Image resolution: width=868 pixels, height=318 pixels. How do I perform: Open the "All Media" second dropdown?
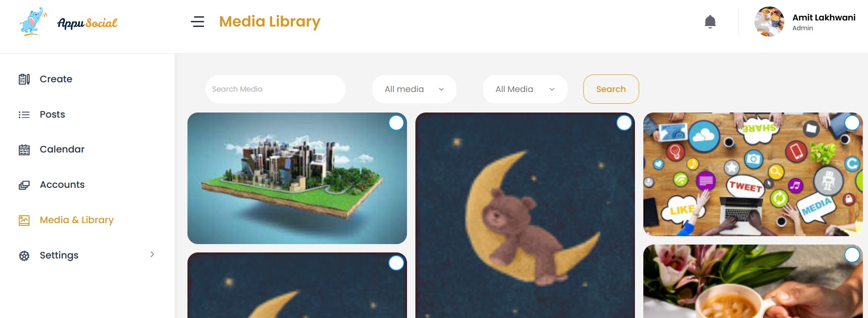(x=525, y=89)
